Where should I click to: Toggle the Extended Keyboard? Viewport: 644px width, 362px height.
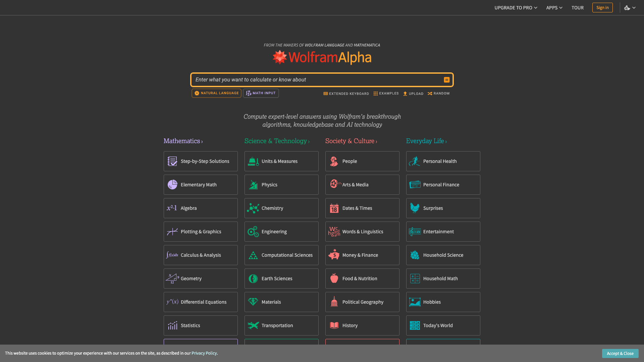tap(346, 94)
